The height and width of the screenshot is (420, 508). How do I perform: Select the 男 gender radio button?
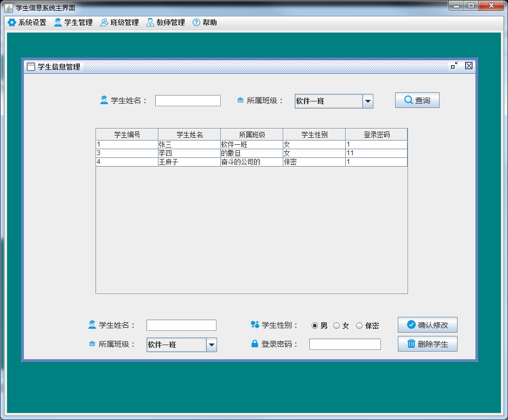(315, 326)
